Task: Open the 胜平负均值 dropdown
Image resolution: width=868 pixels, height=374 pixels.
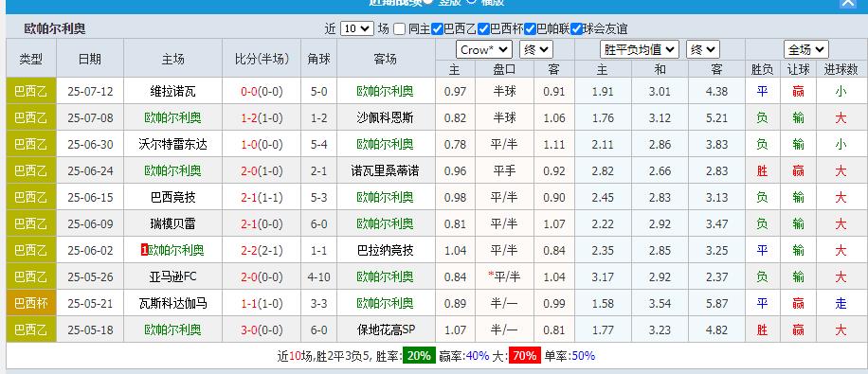Action: tap(640, 50)
